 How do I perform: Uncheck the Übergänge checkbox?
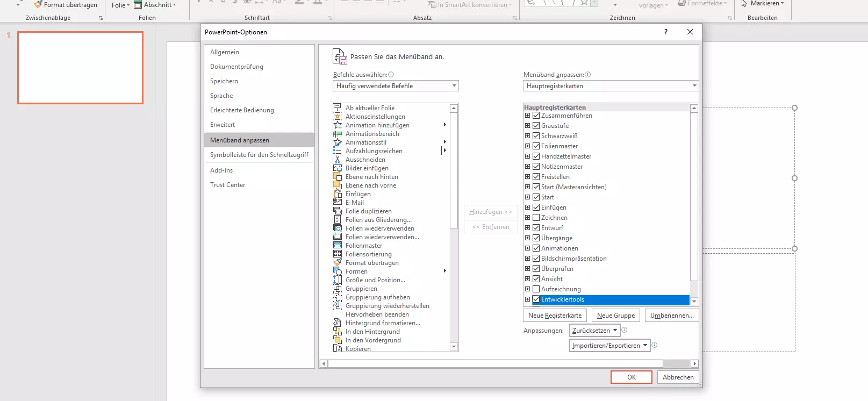(536, 238)
